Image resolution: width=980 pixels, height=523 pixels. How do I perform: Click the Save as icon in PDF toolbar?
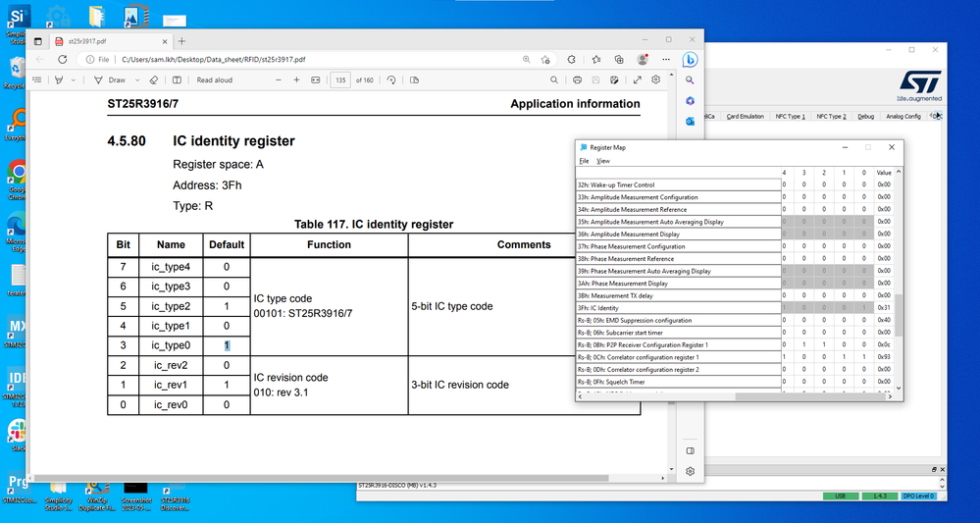pyautogui.click(x=614, y=80)
